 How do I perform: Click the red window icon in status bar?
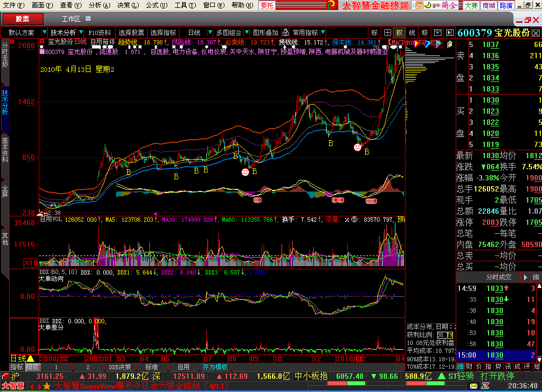point(5,376)
